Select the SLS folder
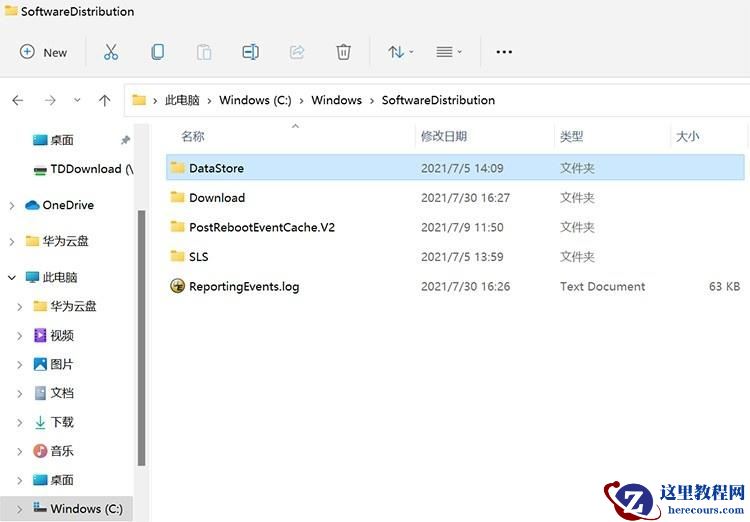 click(455, 257)
